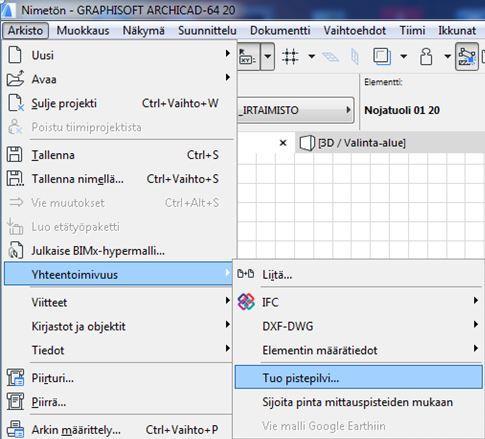Screen dimensions: 485x439
Task: Click the Arkin määrittely page-setup icon
Action: pyautogui.click(x=15, y=429)
